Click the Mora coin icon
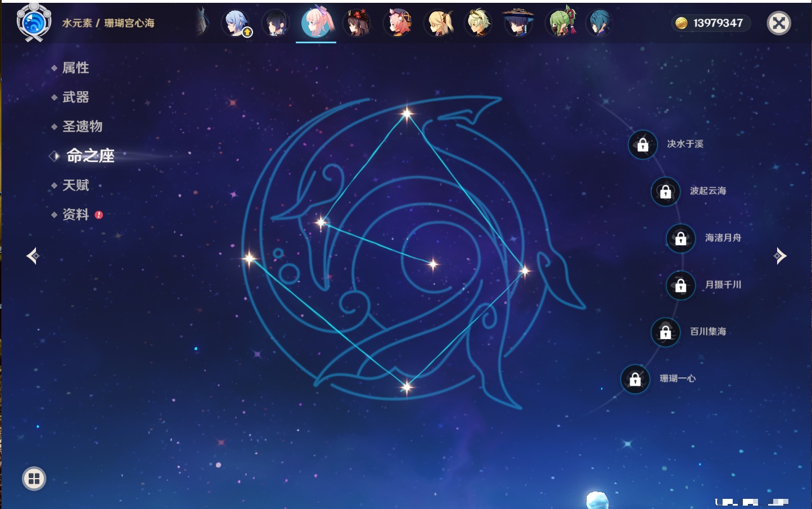 click(682, 23)
